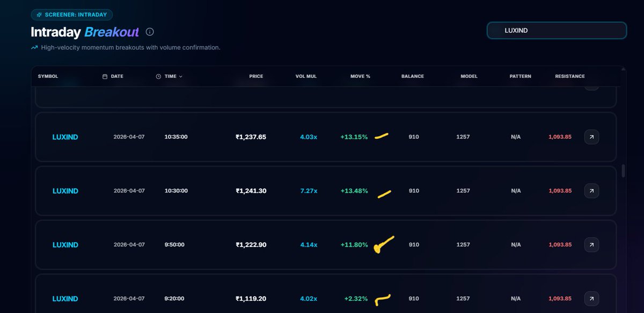Image resolution: width=644 pixels, height=313 pixels.
Task: Open the LUXIND symbol link in the 9:50:00 row
Action: point(65,245)
